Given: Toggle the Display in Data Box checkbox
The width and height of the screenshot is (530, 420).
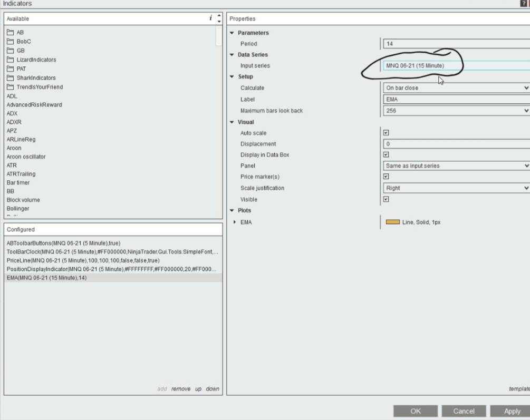Looking at the screenshot, I should [386, 154].
